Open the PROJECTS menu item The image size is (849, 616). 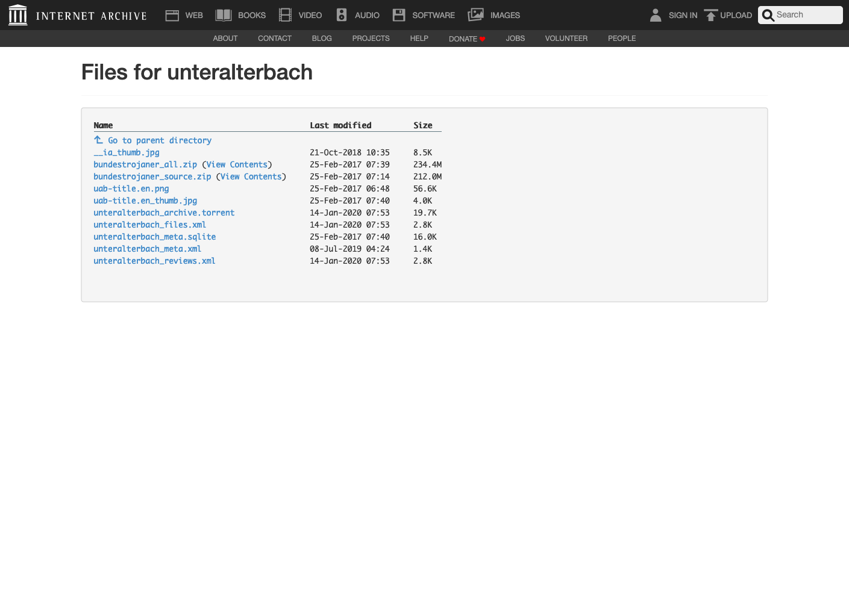coord(371,39)
